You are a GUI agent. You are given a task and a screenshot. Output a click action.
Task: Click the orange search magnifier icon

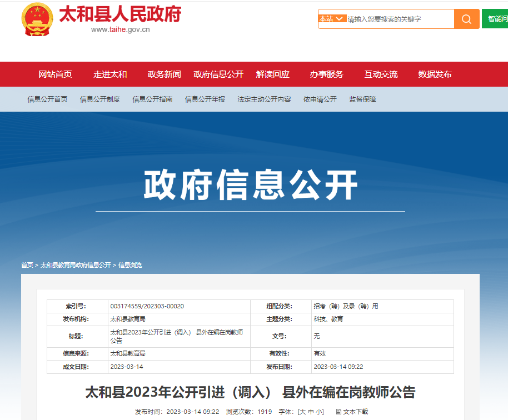[x=466, y=19]
